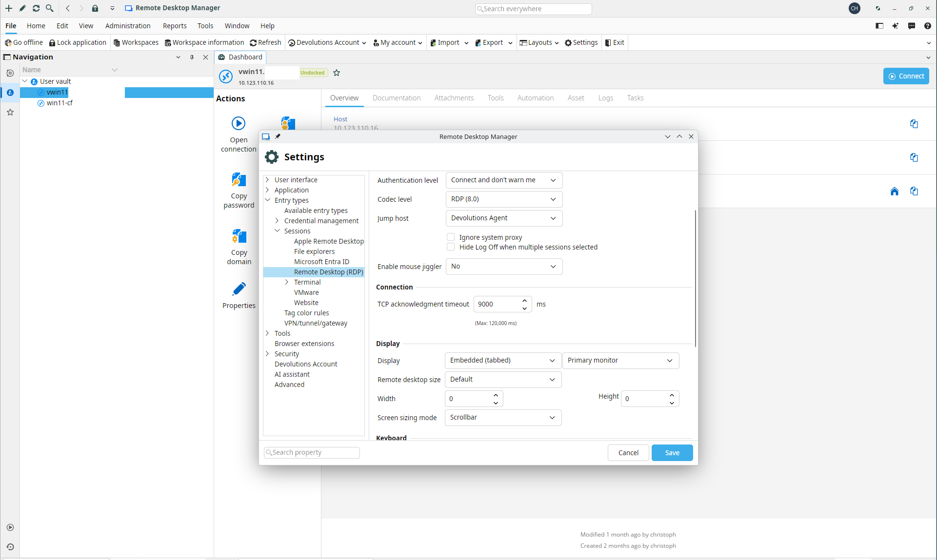Open the recent history icon in sidebar
The height and width of the screenshot is (560, 937).
click(10, 547)
